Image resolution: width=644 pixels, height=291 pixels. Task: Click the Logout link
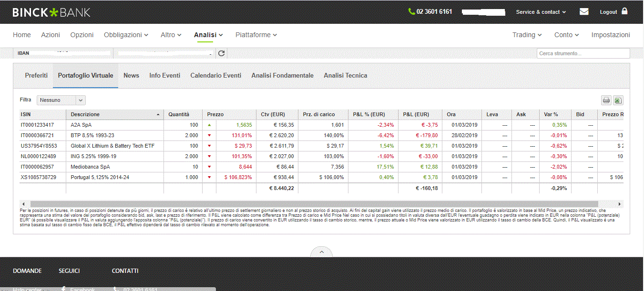[608, 12]
